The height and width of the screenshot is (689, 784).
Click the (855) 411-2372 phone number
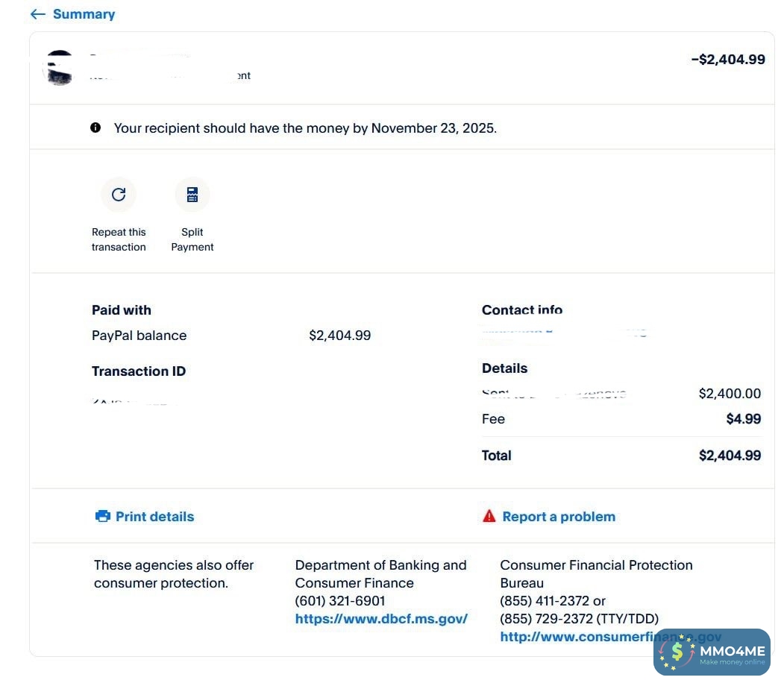545,601
